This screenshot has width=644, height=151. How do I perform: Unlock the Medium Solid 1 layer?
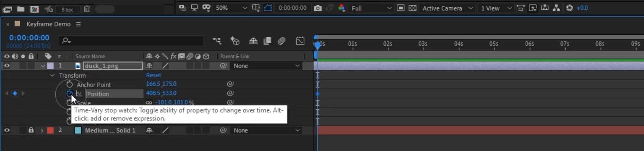point(31,130)
